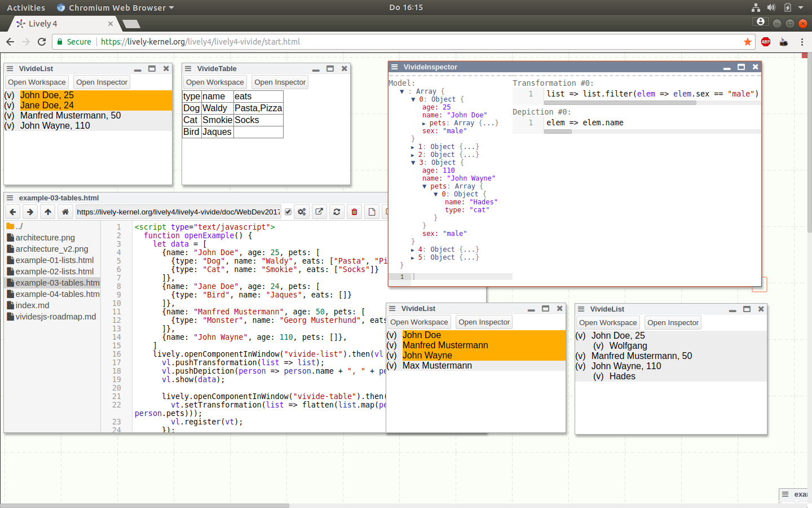
Task: Click the Adblock Plus extension icon
Action: pos(765,42)
